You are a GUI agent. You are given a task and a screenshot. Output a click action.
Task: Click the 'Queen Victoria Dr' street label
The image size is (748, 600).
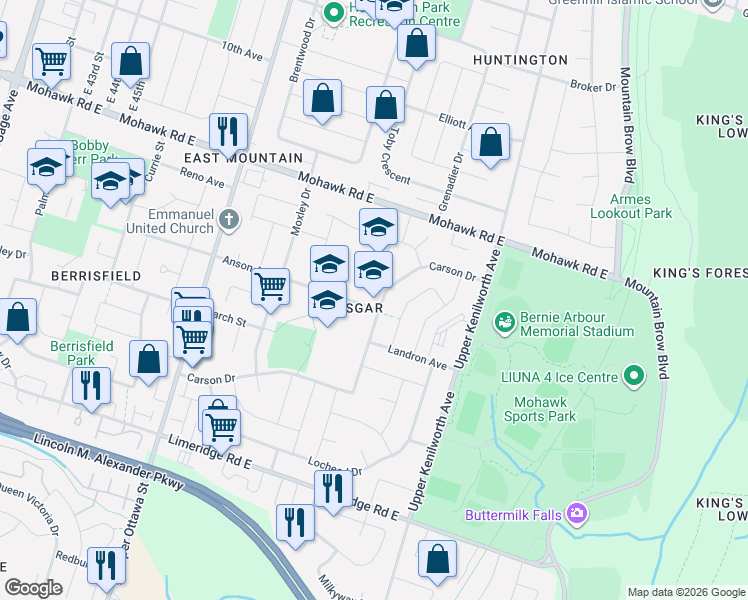tap(30, 507)
